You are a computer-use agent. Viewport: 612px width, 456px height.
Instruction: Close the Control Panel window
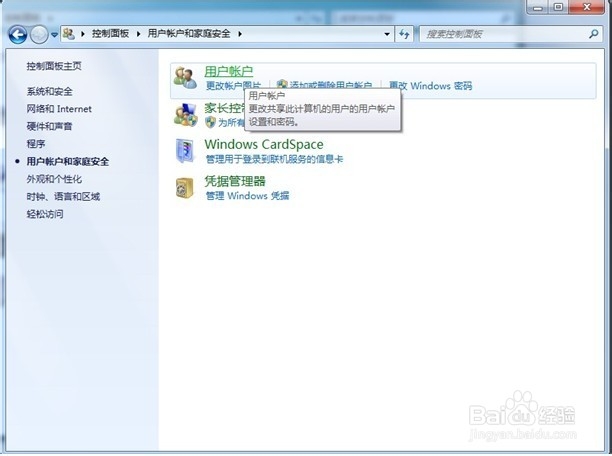pos(587,7)
